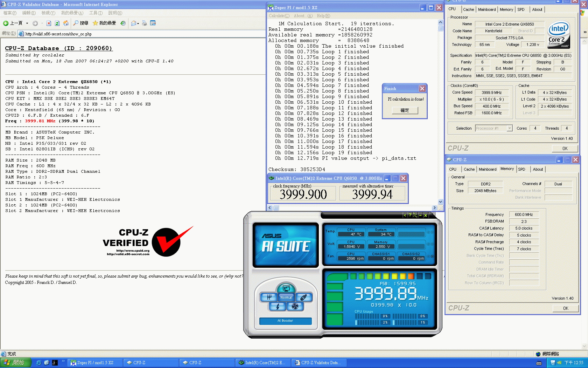Click AI Suite fan icon
Viewport: 588px width, 368px height.
pos(295,307)
